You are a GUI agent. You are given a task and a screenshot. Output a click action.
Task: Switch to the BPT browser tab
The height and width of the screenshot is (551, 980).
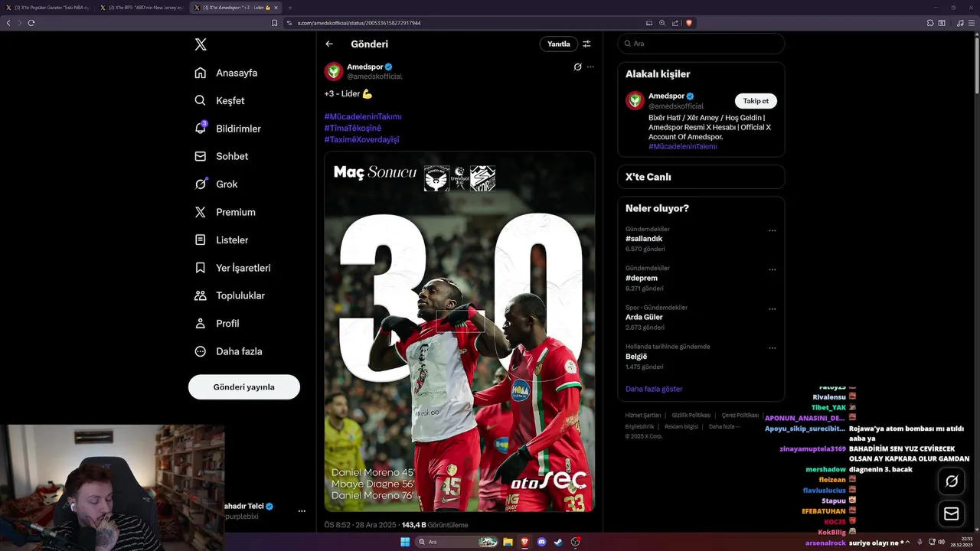coord(142,8)
